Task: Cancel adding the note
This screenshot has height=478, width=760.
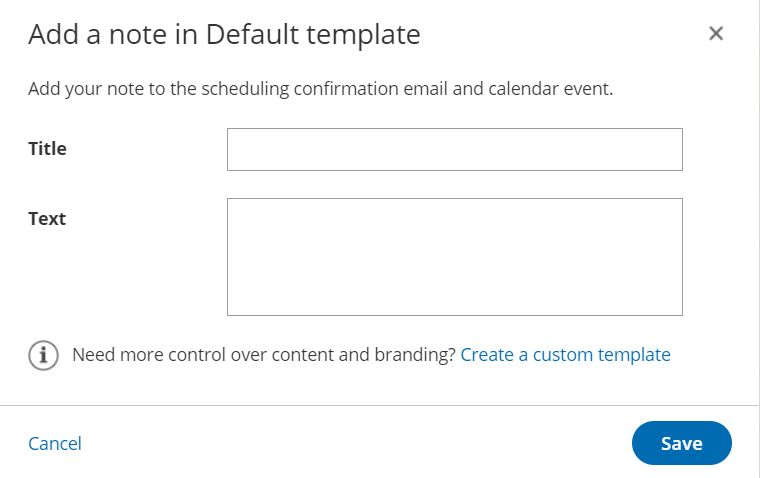Action: pos(55,443)
